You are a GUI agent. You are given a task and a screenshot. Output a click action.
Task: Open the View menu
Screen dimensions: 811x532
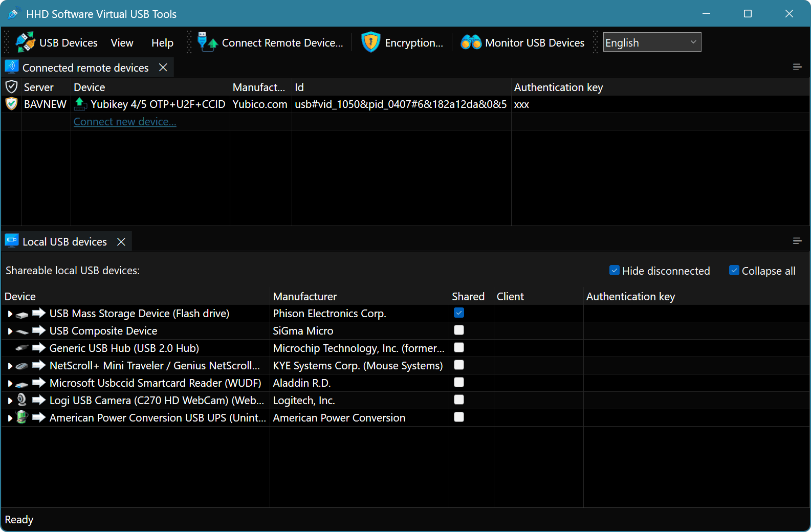click(122, 43)
